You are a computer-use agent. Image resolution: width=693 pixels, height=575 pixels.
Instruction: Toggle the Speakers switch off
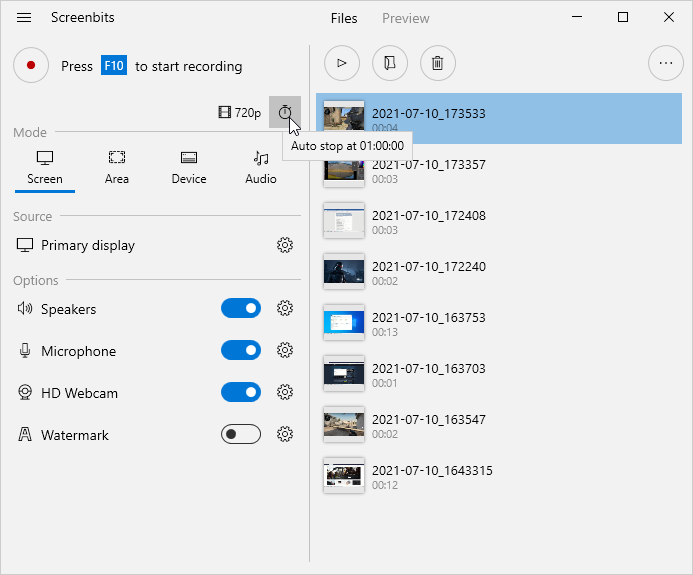click(x=241, y=308)
